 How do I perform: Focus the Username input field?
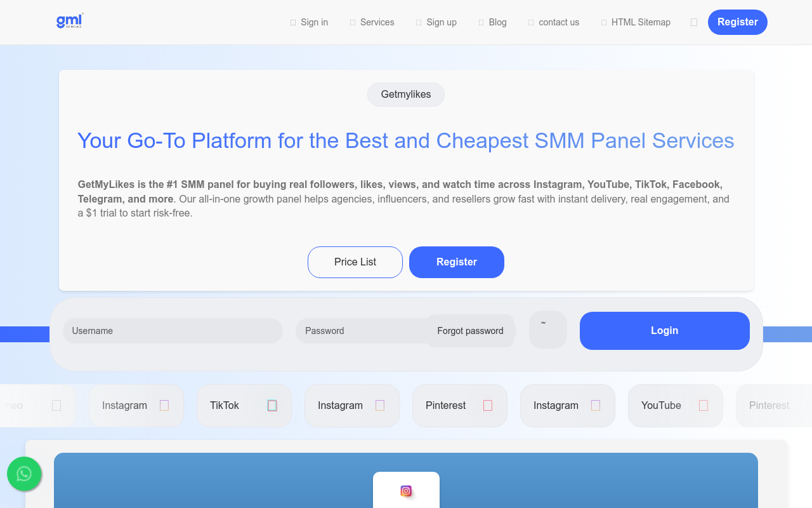click(x=173, y=331)
